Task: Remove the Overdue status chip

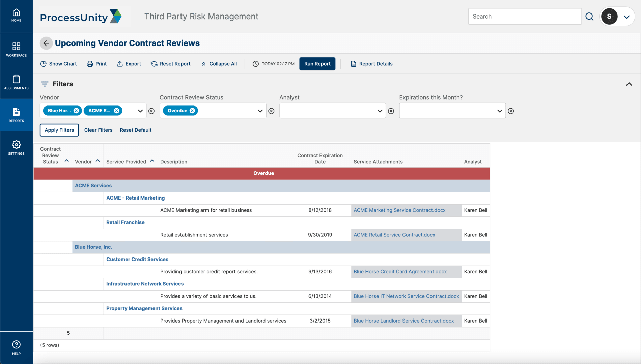Action: click(x=192, y=111)
